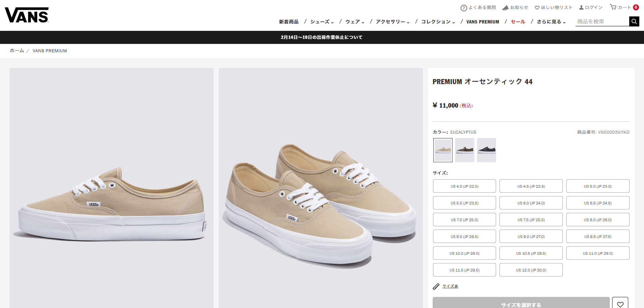Select size US 9.0 (JP 27.0)
This screenshot has width=644, height=308.
(531, 236)
